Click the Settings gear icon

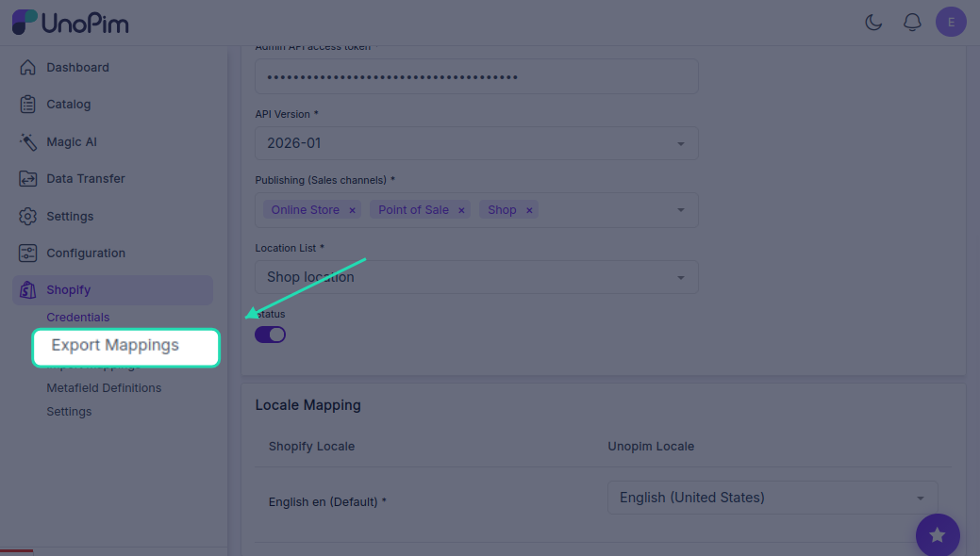click(27, 216)
